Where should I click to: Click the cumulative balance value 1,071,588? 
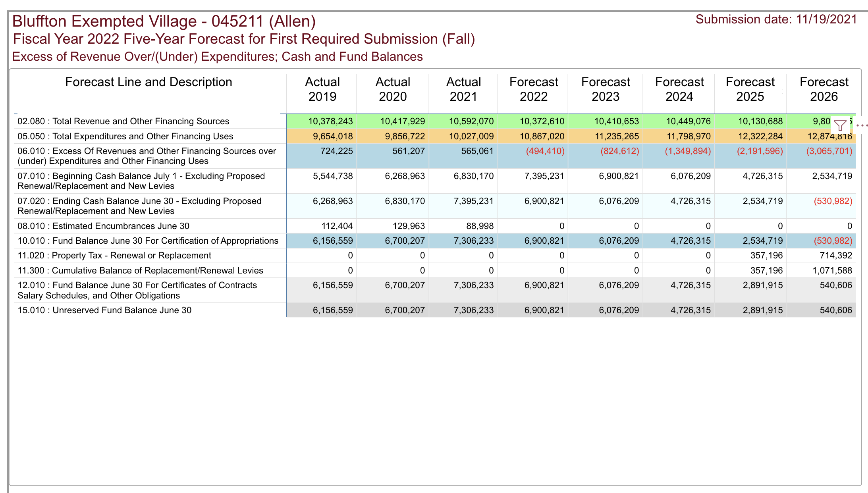coord(832,270)
